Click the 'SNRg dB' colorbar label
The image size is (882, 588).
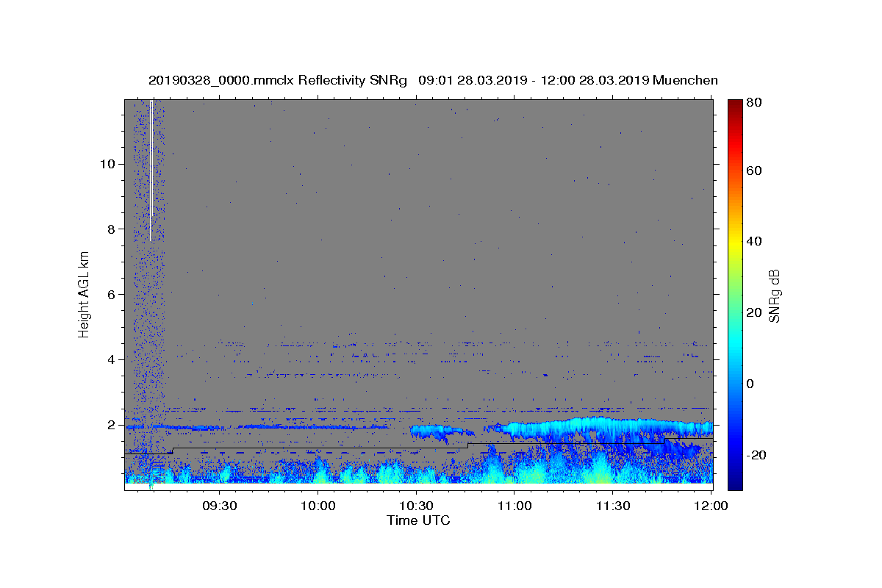[x=773, y=295]
